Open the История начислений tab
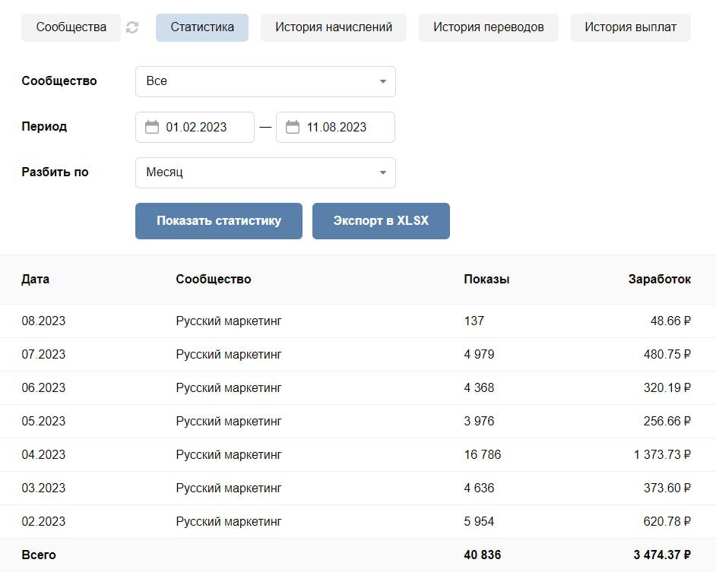The image size is (716, 588). [334, 27]
